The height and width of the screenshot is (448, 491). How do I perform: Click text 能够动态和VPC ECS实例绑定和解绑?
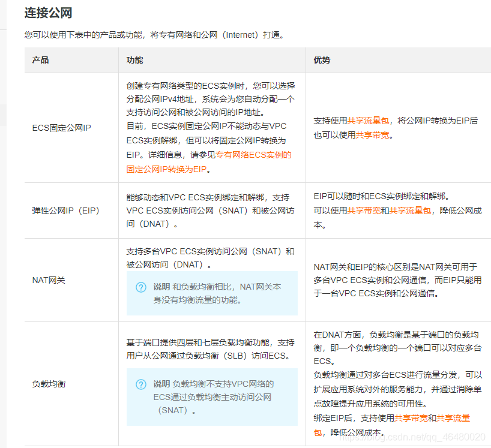click(195, 197)
